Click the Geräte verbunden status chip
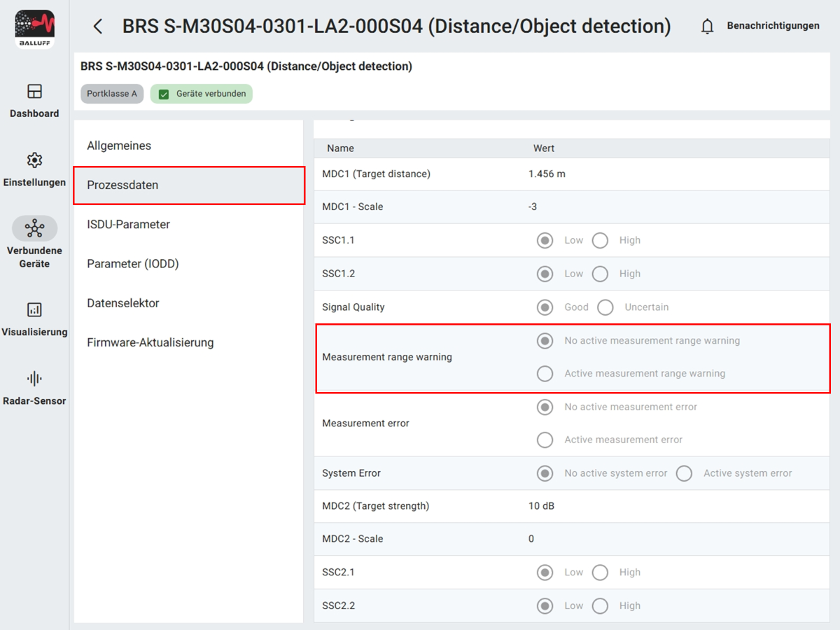Image resolution: width=840 pixels, height=630 pixels. pyautogui.click(x=202, y=94)
